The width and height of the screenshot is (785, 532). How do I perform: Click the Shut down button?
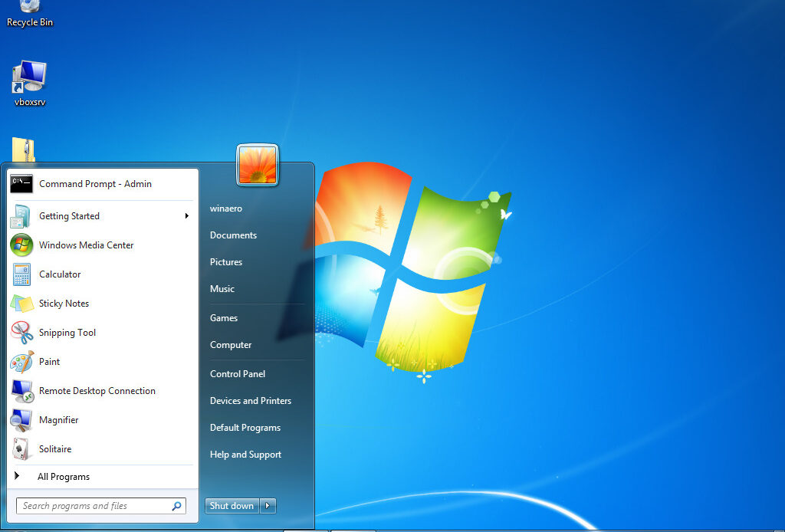point(232,506)
